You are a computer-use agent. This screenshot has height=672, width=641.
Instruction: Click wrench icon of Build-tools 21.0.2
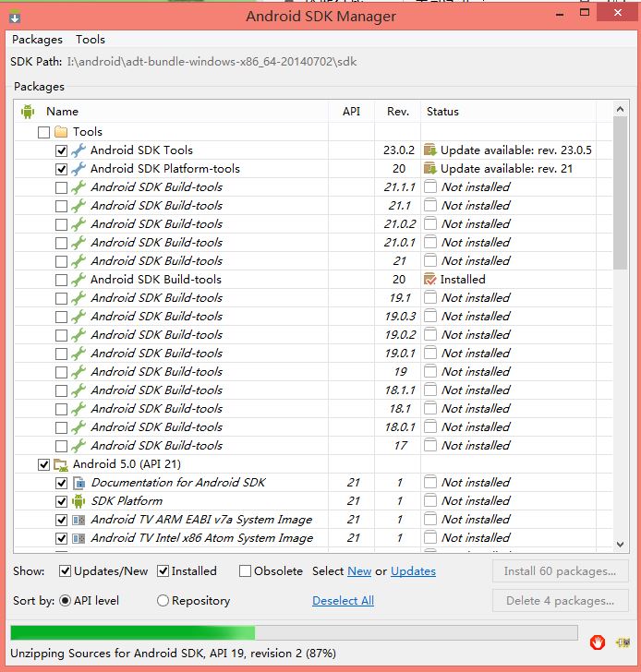(x=78, y=223)
